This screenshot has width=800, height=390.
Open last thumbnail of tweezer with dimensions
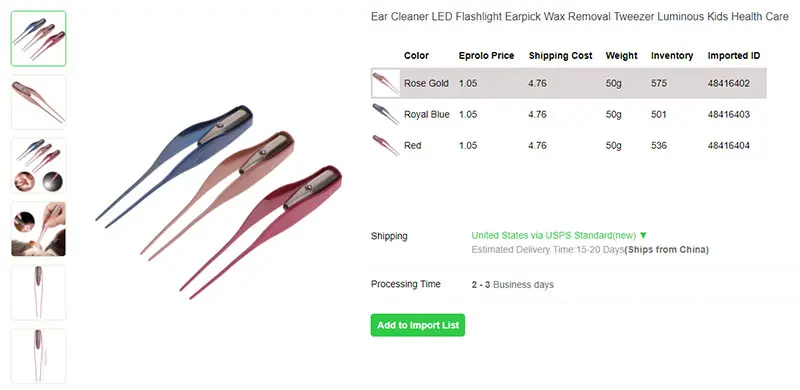tap(38, 356)
